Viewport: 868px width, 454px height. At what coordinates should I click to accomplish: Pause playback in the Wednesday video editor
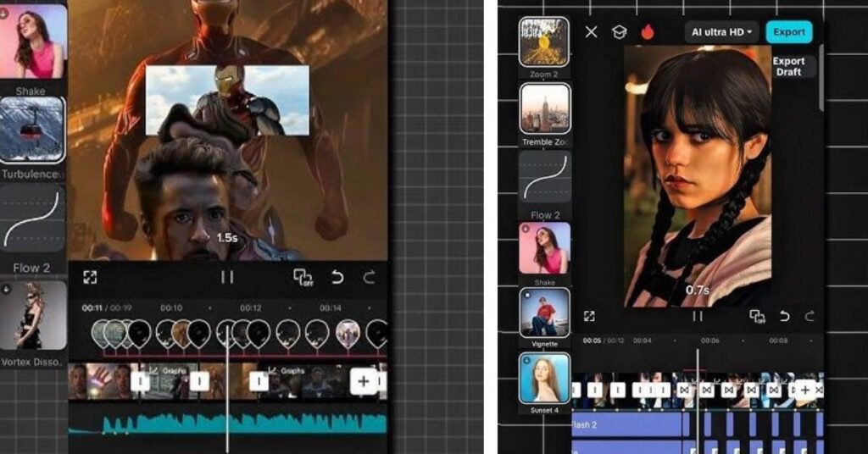698,316
